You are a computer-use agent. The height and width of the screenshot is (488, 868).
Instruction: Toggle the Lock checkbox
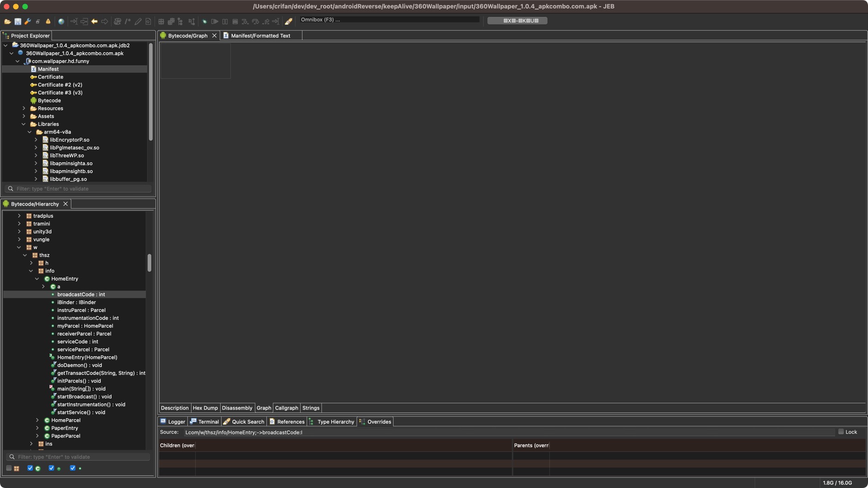pyautogui.click(x=841, y=432)
